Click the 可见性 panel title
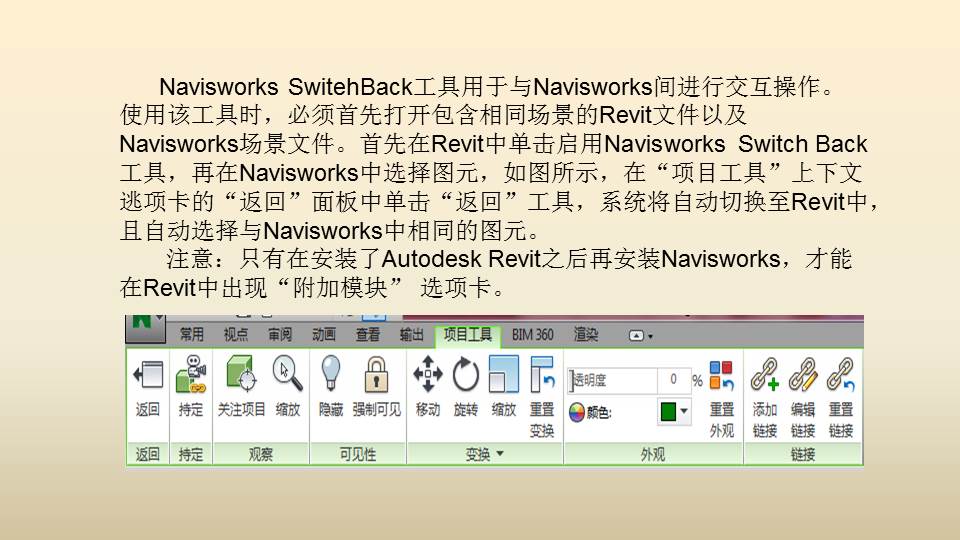The height and width of the screenshot is (540, 960). [358, 454]
